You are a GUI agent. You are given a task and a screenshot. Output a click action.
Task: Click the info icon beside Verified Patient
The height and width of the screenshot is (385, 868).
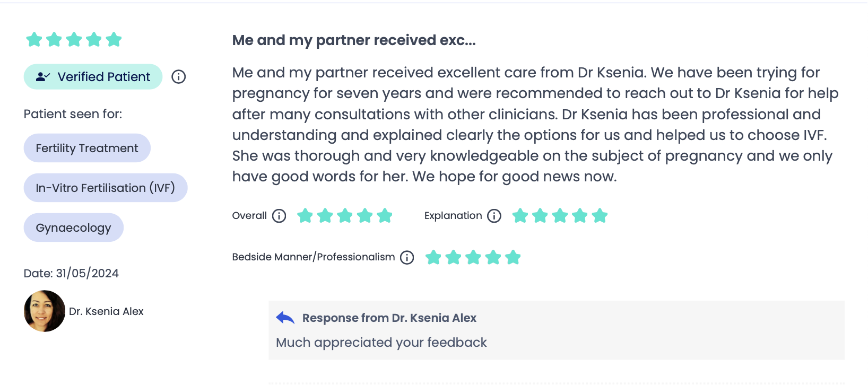click(179, 77)
